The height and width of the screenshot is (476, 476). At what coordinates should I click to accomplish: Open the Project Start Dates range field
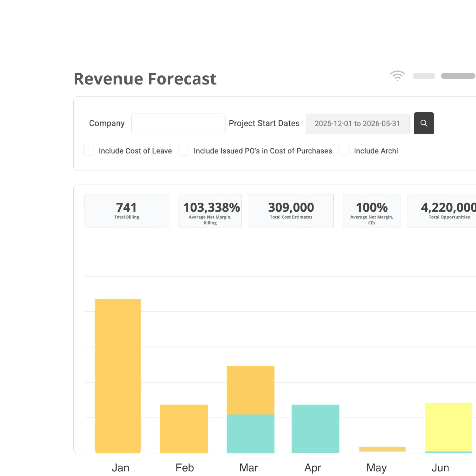click(x=357, y=124)
